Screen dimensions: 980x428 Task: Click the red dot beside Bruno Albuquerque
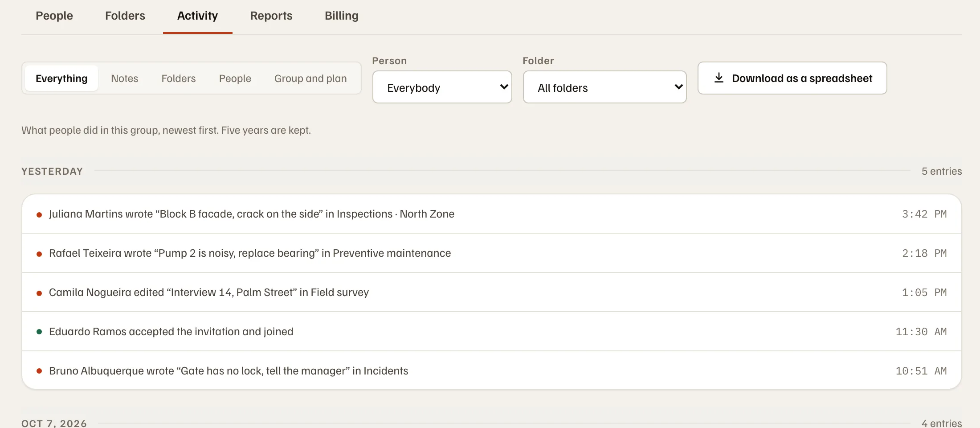click(x=39, y=371)
